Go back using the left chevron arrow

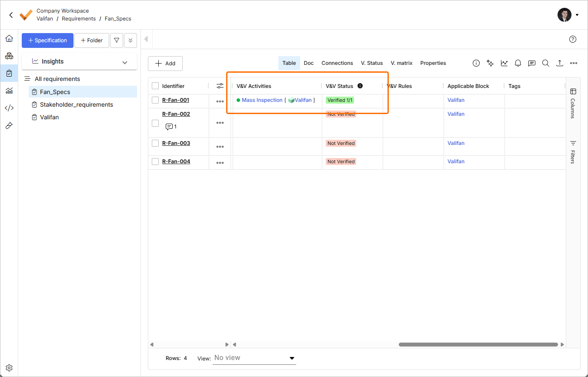11,15
